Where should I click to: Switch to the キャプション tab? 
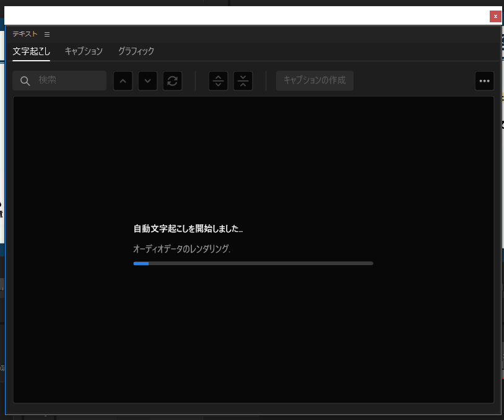[84, 51]
